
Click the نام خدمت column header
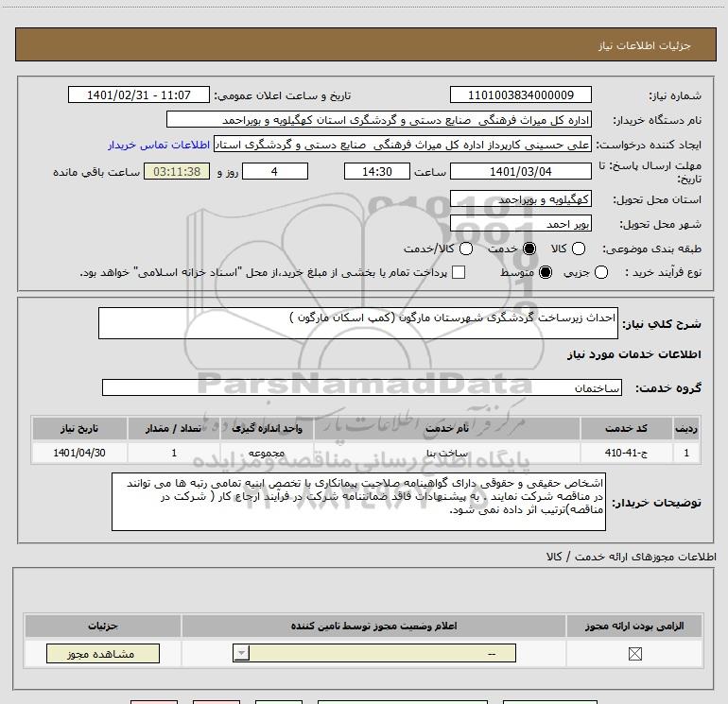446,428
